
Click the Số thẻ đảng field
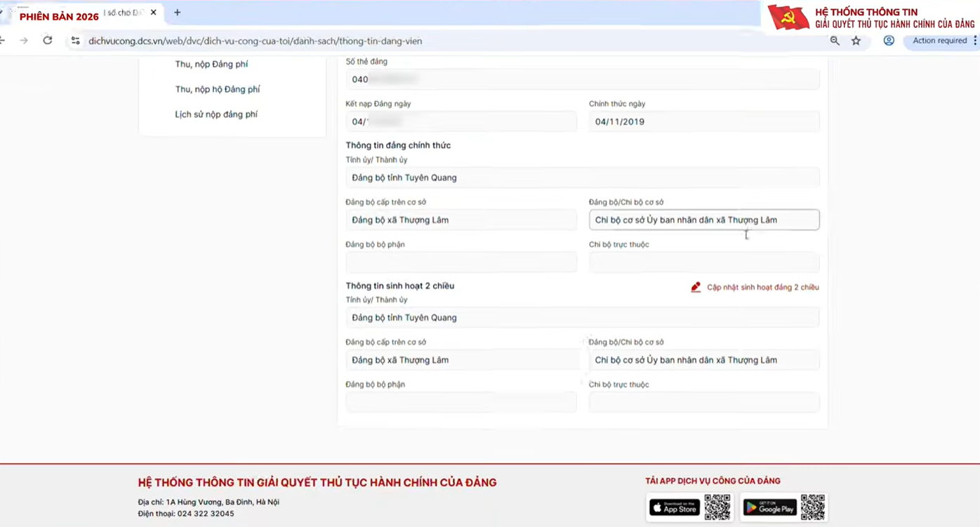(x=582, y=79)
